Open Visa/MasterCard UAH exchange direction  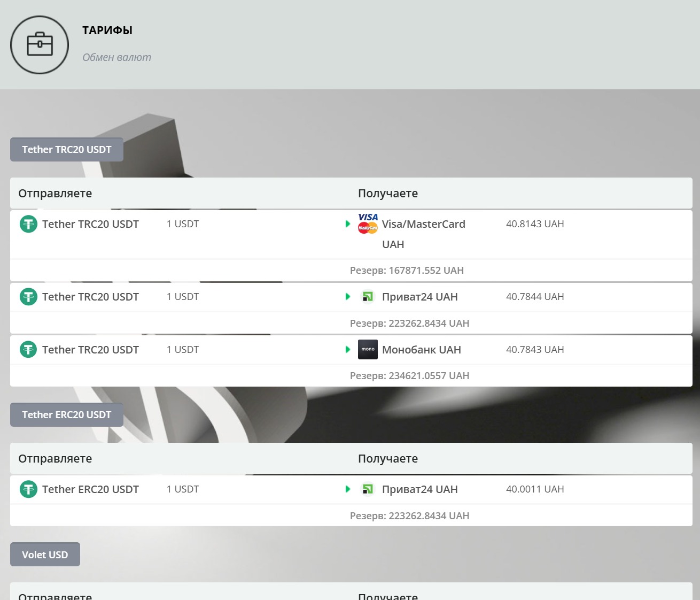[x=423, y=225]
